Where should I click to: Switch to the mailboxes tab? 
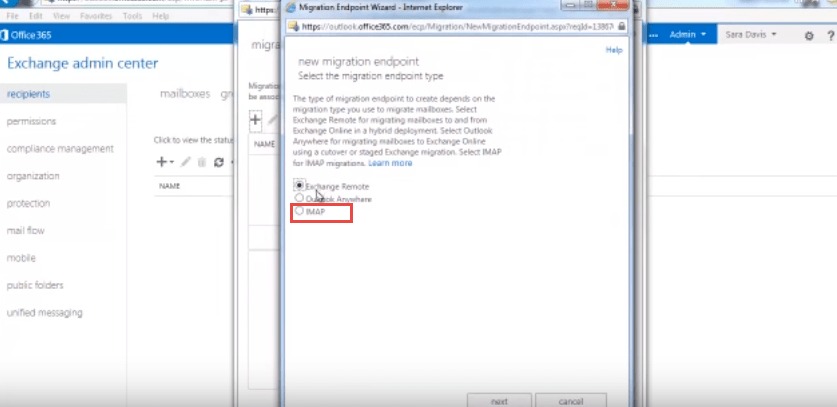185,94
